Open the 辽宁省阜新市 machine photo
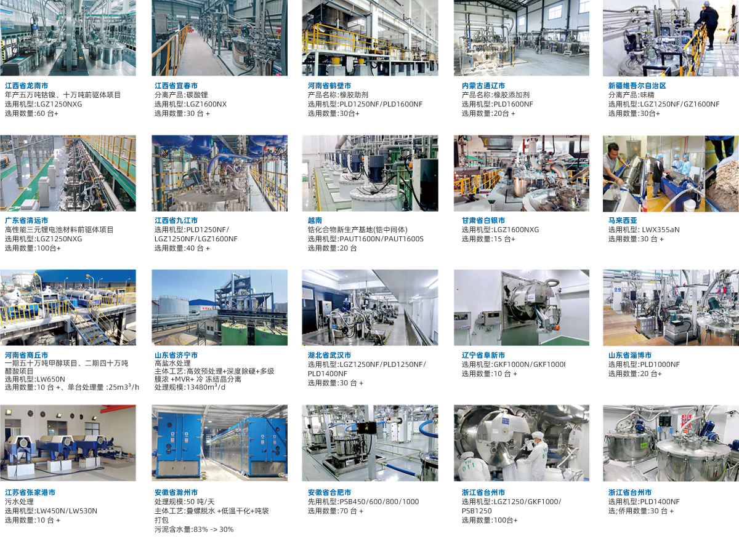The image size is (739, 560). [x=522, y=308]
